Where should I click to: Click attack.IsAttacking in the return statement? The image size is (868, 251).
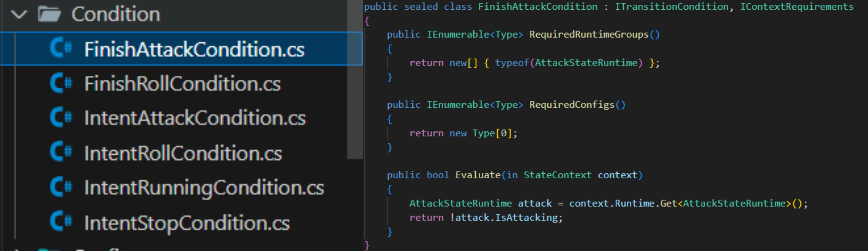point(506,218)
